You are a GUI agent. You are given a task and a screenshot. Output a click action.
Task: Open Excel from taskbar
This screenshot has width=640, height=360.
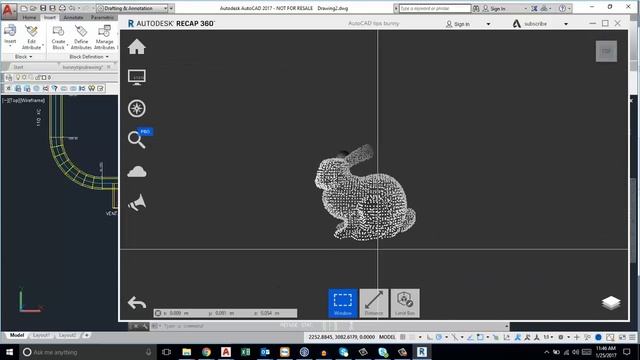click(245, 352)
